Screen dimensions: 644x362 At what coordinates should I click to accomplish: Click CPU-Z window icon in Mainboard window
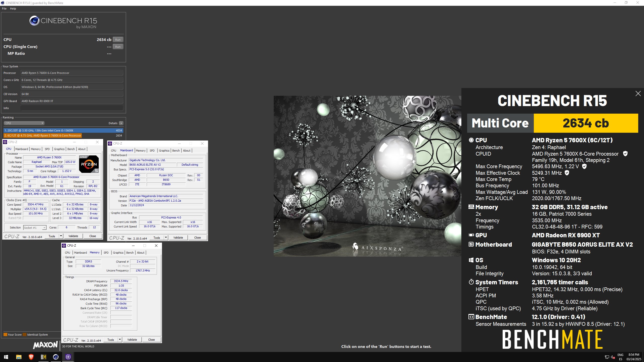coord(110,144)
